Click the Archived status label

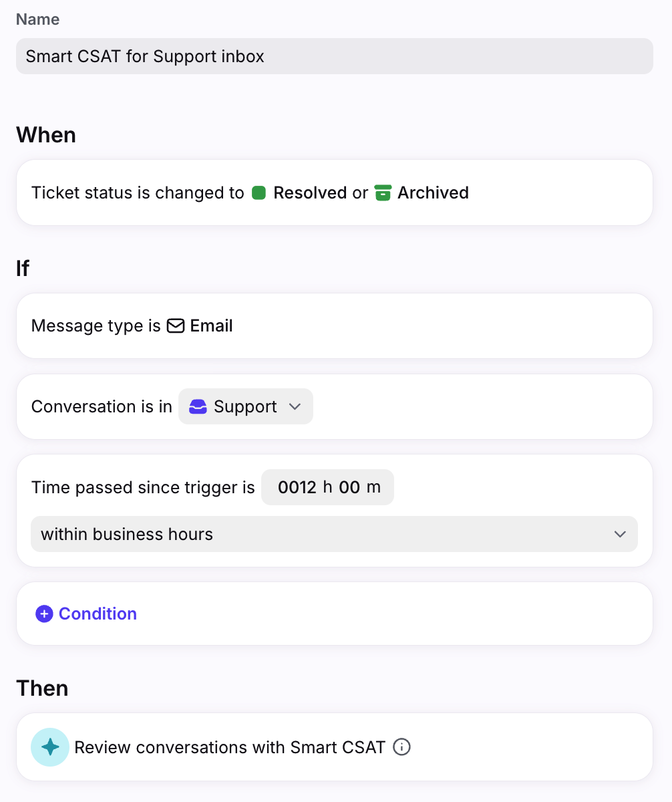[434, 193]
